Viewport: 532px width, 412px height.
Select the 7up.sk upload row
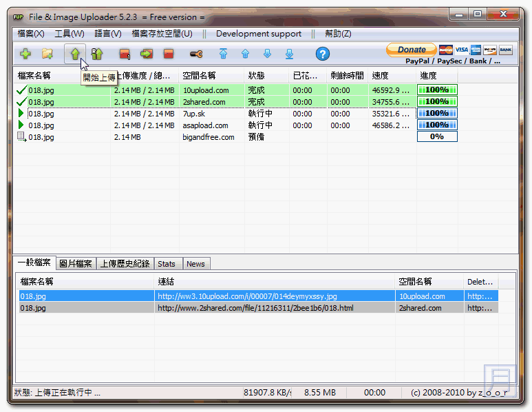point(237,114)
